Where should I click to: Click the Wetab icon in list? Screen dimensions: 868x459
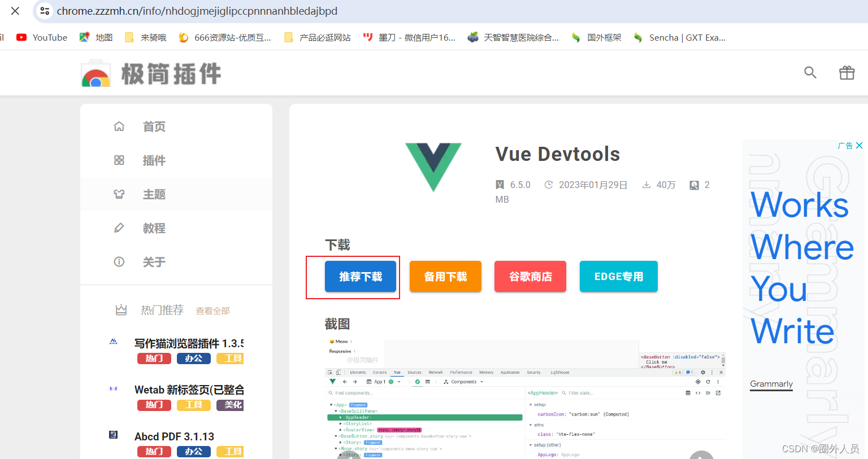[113, 388]
